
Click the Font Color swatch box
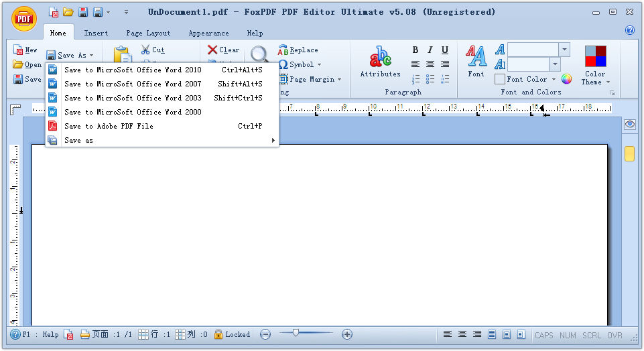[500, 79]
